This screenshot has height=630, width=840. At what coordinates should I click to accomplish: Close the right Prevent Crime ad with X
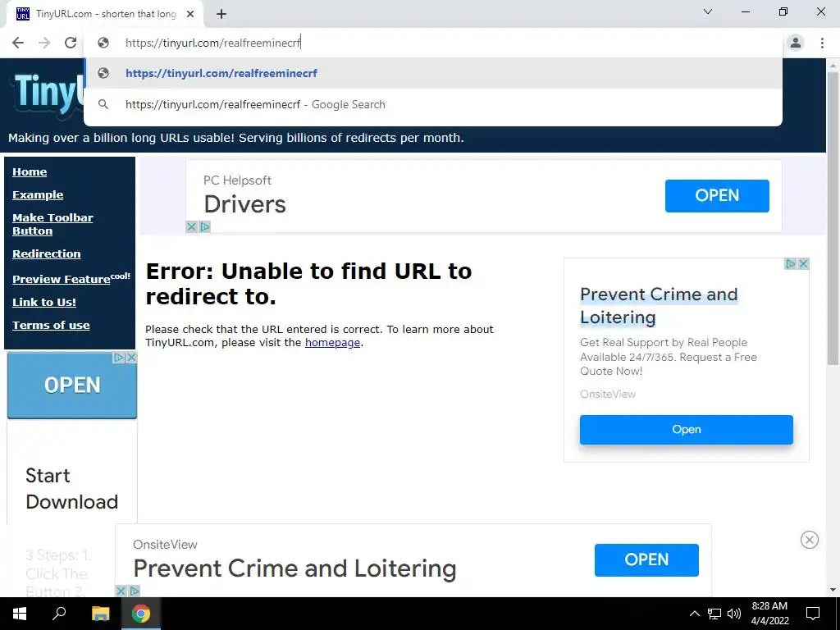click(804, 263)
